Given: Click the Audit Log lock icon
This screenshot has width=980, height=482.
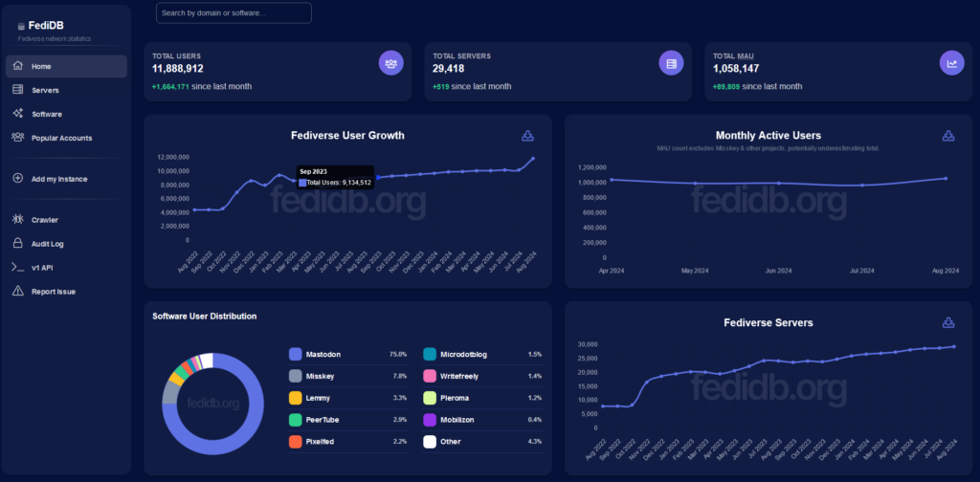Looking at the screenshot, I should tap(18, 244).
